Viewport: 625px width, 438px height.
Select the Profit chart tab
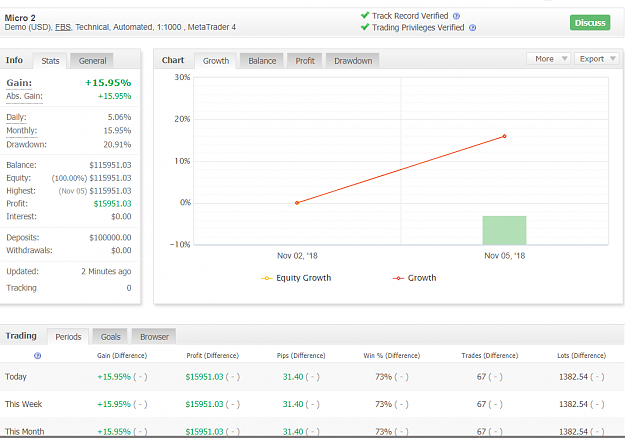click(x=305, y=61)
